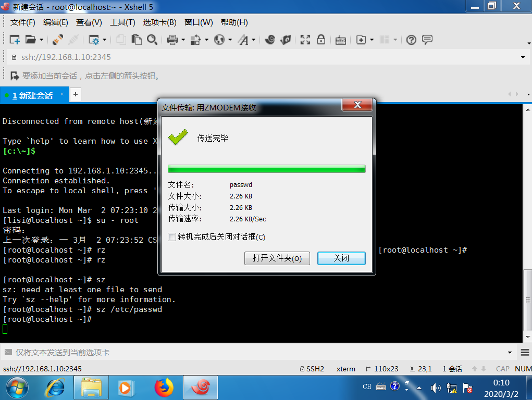Expand the New tab icon dropdown arrow
The width and height of the screenshot is (532, 400).
tap(372, 40)
